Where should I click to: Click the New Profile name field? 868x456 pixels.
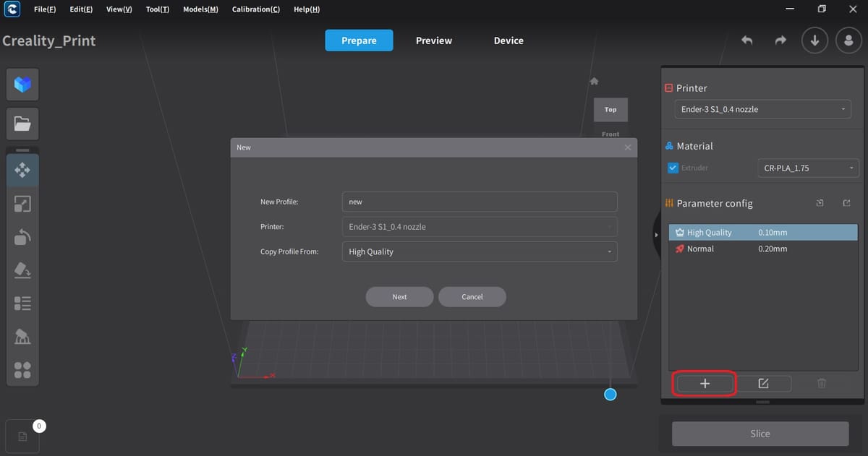[x=480, y=202]
